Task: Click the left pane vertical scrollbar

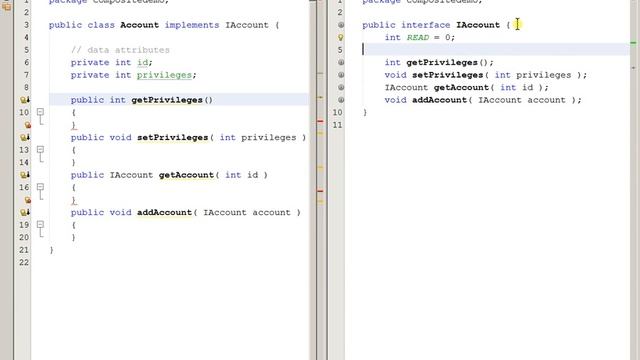Action: click(313, 180)
